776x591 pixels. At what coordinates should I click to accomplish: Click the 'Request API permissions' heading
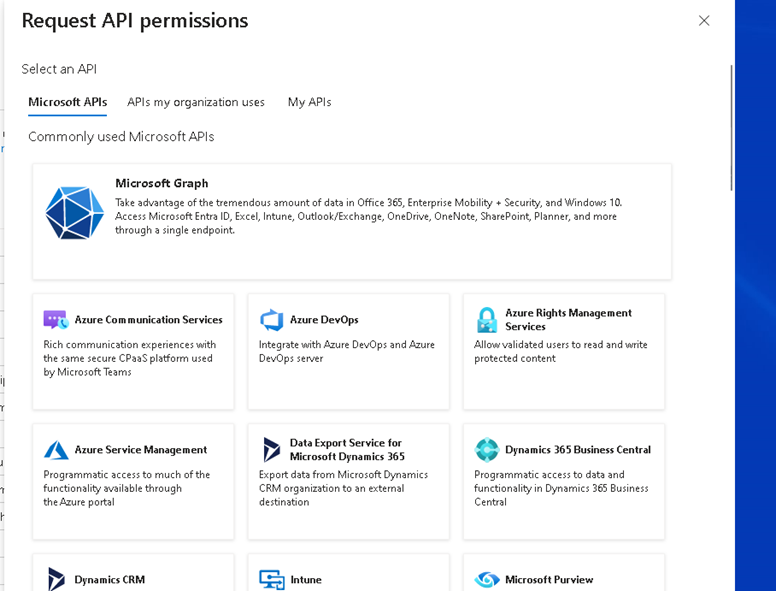[x=135, y=21]
